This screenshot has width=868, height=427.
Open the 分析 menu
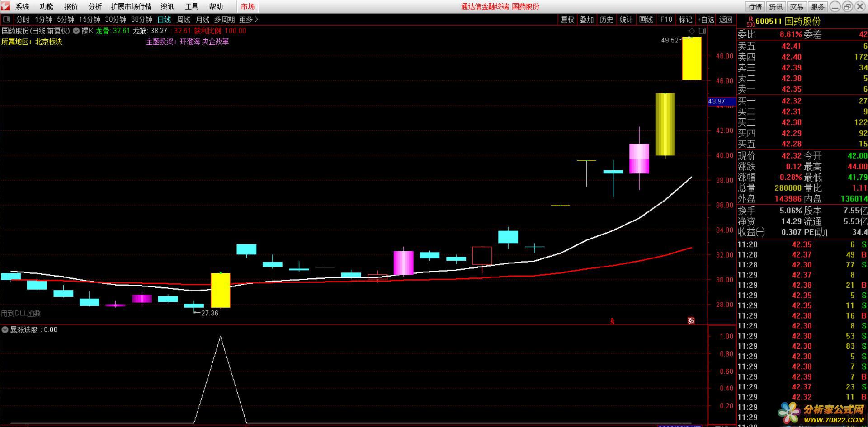pos(95,6)
